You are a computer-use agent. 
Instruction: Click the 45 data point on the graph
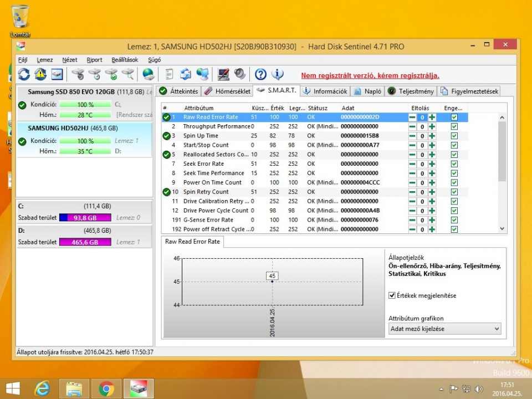point(272,282)
